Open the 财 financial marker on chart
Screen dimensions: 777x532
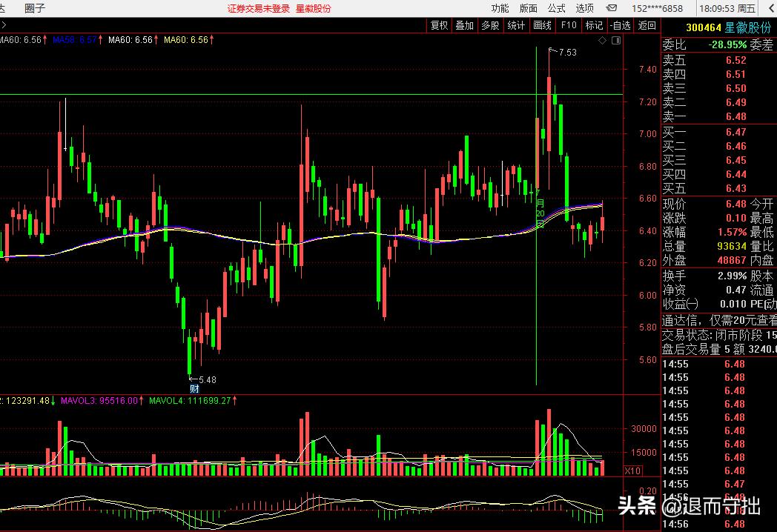pos(194,389)
